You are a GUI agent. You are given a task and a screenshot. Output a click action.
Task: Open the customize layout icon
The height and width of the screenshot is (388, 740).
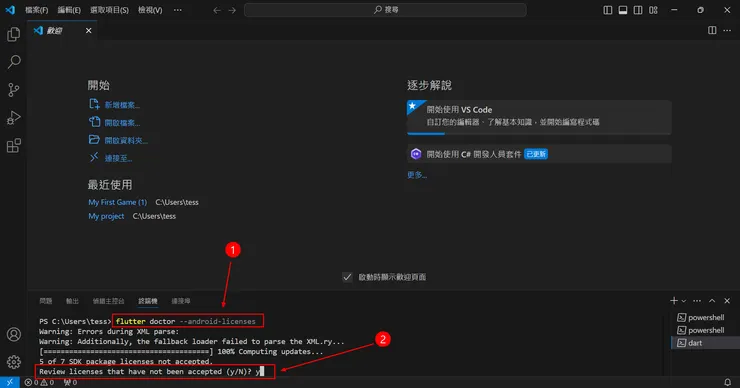click(x=653, y=10)
